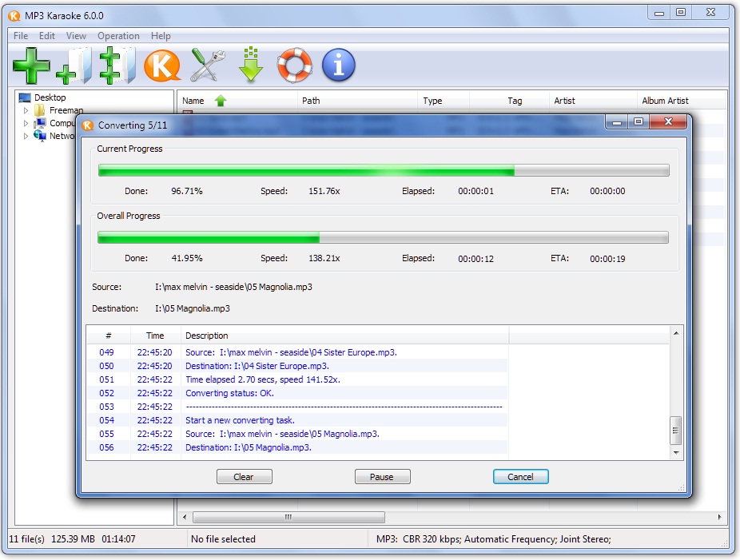This screenshot has width=740, height=560.
Task: Open settings via the tools icon
Action: pos(206,66)
